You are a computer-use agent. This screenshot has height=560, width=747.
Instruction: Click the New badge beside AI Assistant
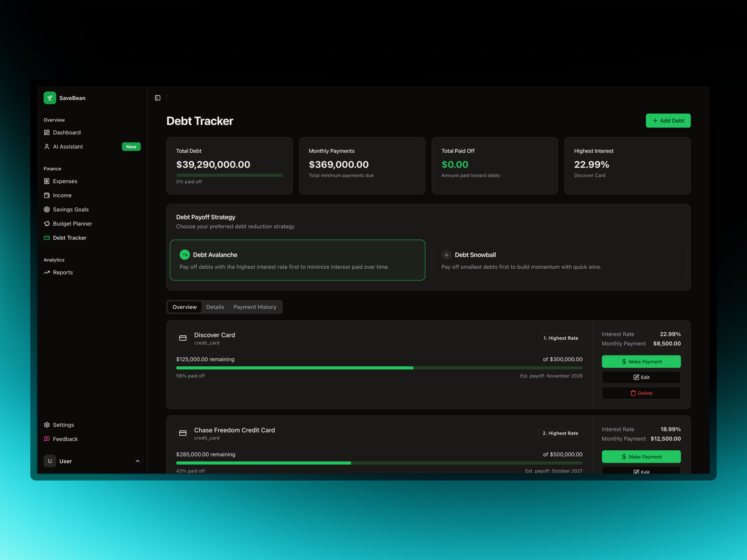(x=131, y=147)
